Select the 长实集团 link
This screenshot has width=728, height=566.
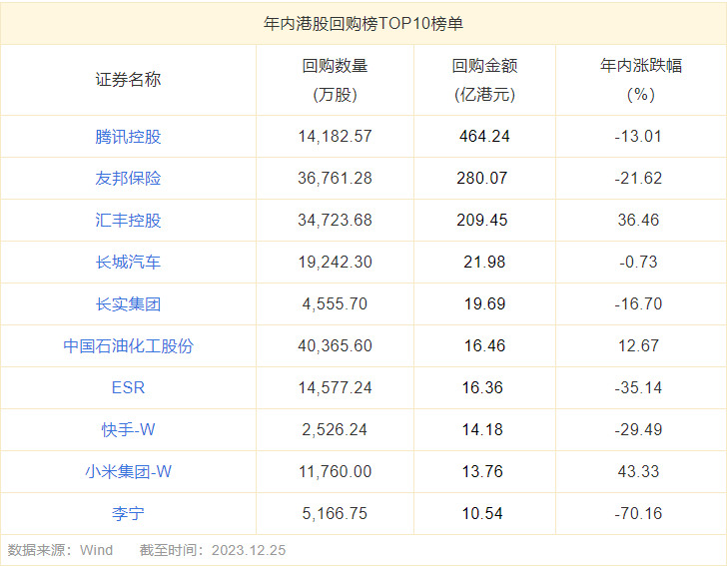tap(128, 303)
